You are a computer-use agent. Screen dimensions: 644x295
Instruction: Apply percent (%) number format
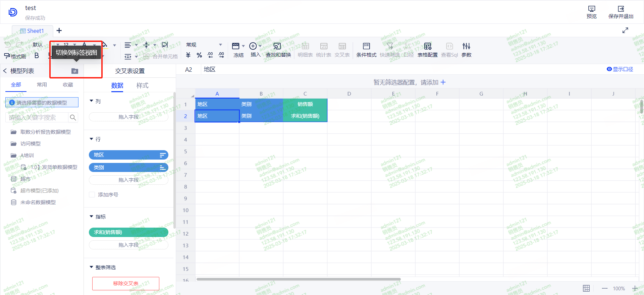[x=199, y=55]
